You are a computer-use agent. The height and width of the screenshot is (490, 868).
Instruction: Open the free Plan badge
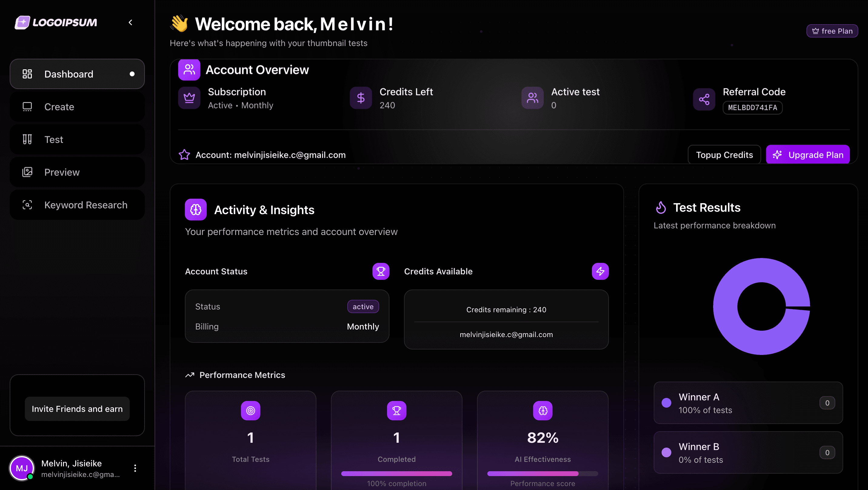pos(832,31)
